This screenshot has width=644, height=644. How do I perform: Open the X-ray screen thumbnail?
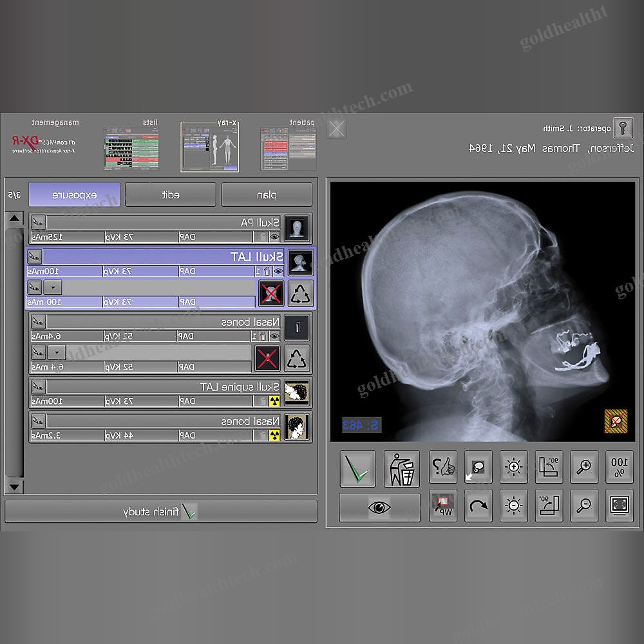click(209, 147)
